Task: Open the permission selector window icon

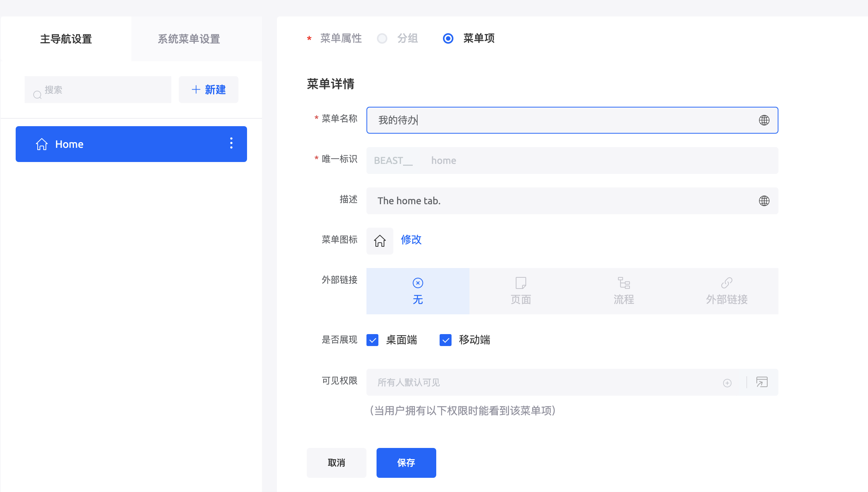Action: (762, 382)
